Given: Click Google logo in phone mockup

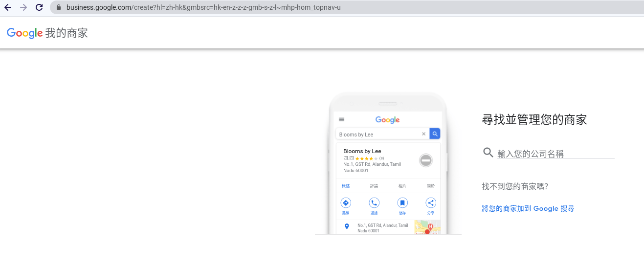Looking at the screenshot, I should pos(388,120).
